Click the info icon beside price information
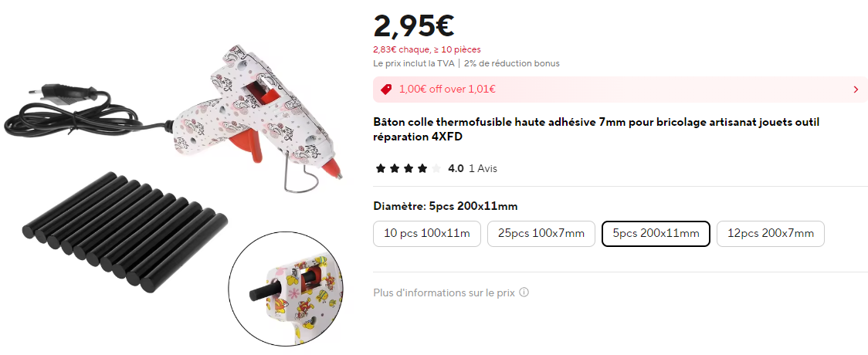 [x=524, y=292]
